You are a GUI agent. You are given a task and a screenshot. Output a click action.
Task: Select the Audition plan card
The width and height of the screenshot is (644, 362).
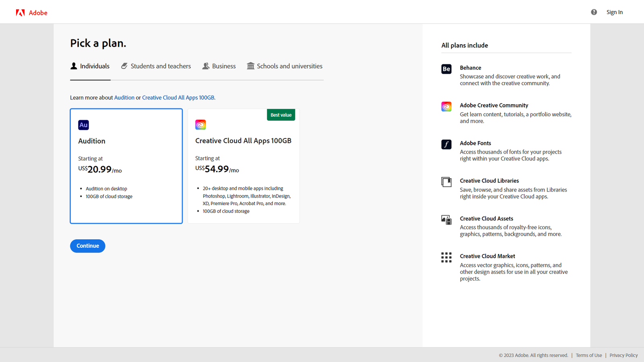(126, 166)
